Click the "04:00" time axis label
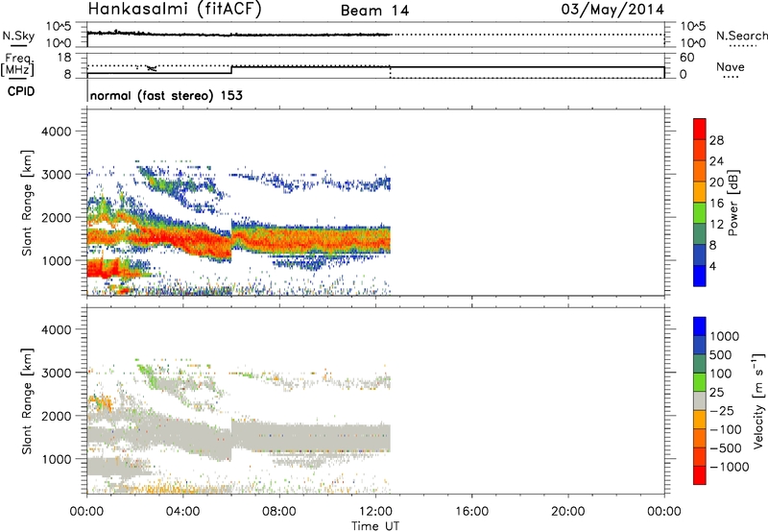 point(183,512)
